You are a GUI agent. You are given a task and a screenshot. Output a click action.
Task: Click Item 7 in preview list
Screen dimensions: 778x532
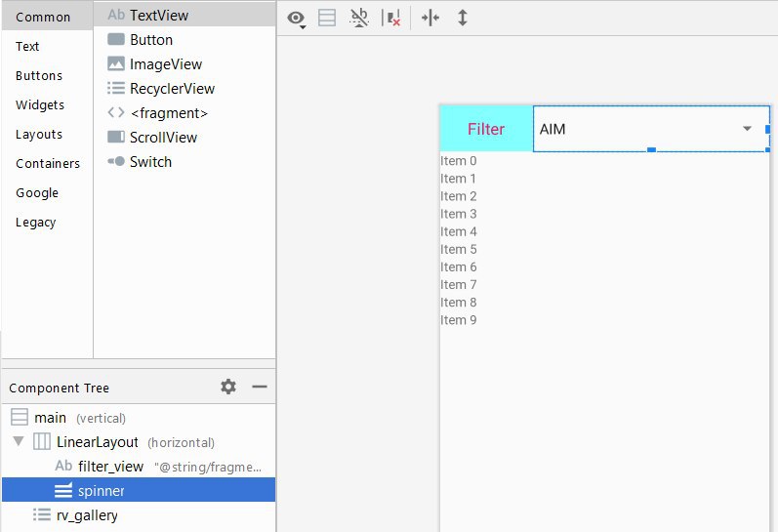pyautogui.click(x=459, y=285)
